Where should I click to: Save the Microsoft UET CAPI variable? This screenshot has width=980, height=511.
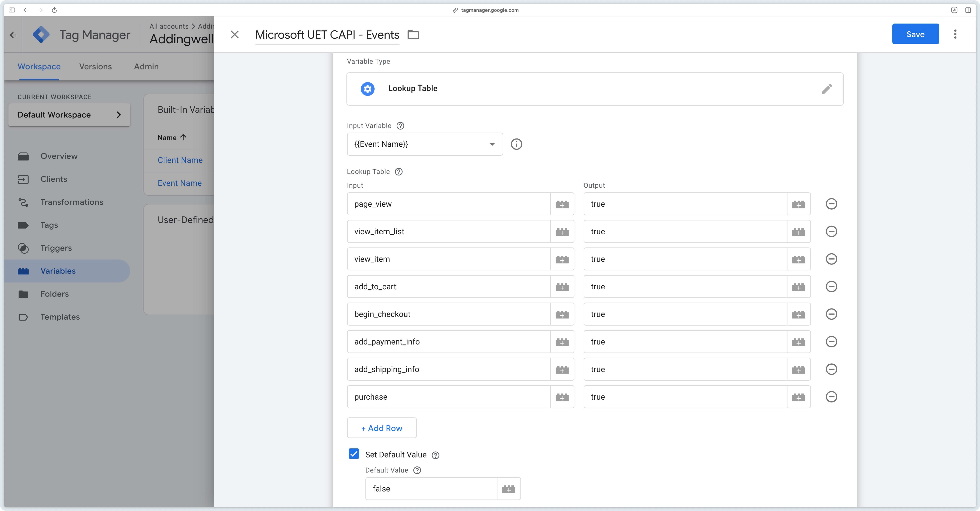915,34
